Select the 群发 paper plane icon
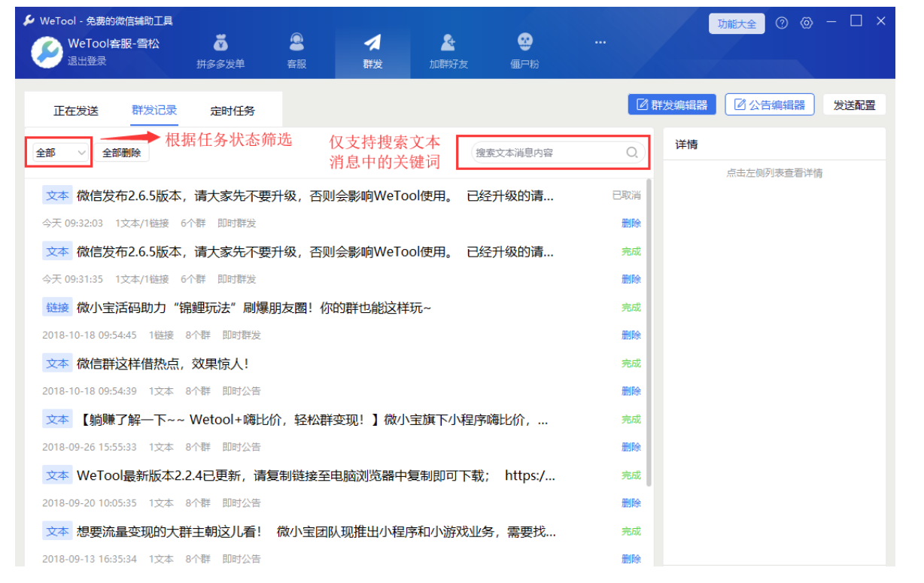 pyautogui.click(x=372, y=43)
